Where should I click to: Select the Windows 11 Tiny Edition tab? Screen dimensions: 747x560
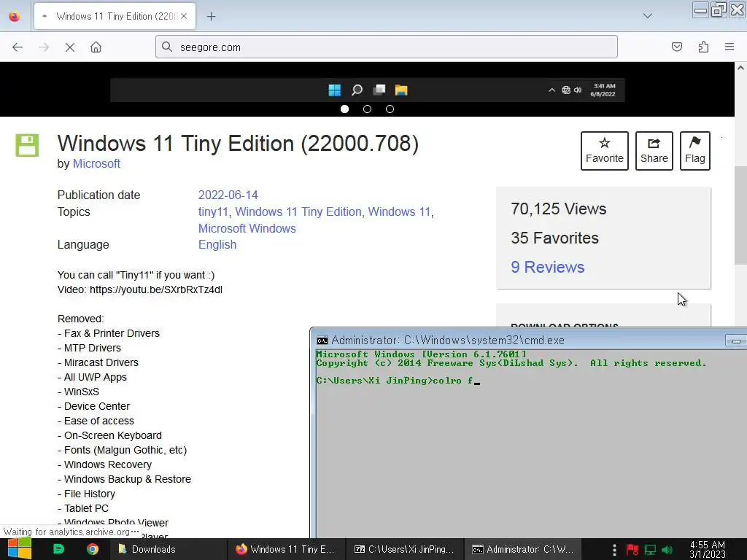(115, 16)
